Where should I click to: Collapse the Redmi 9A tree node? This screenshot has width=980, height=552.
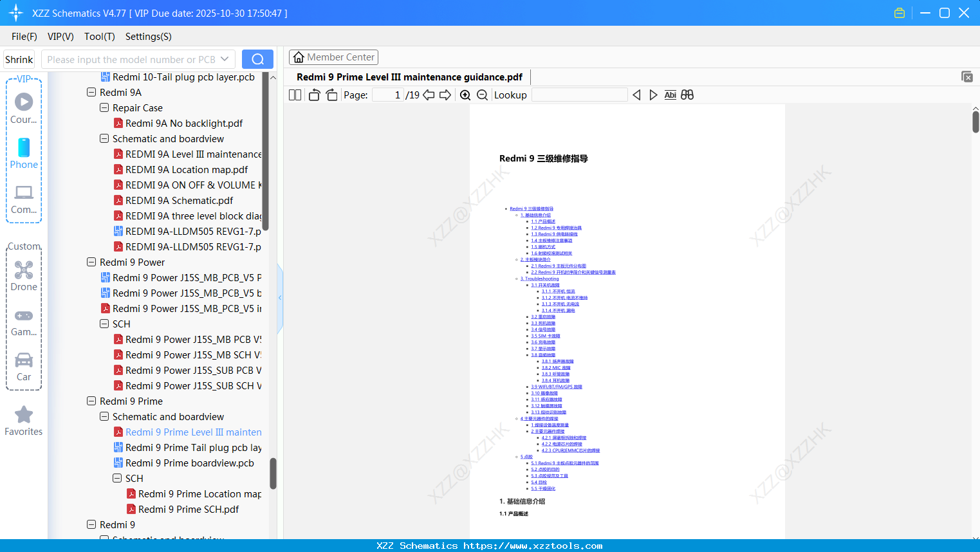click(91, 93)
